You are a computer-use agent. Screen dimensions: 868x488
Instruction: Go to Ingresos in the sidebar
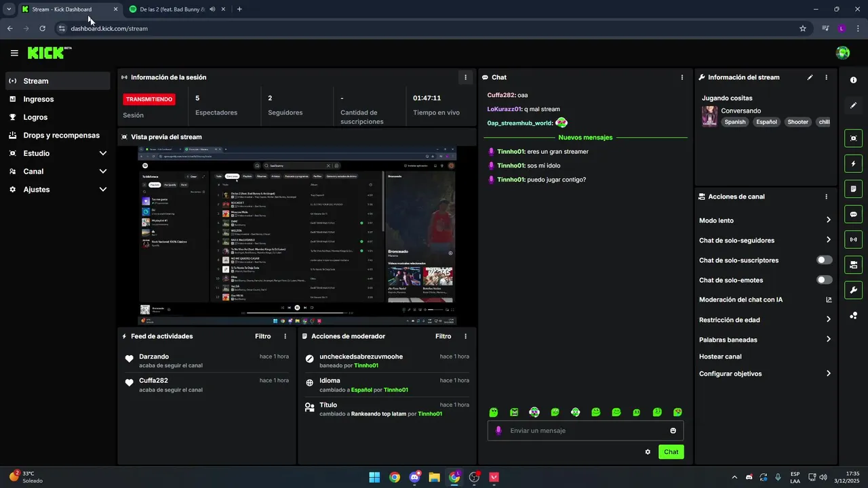pyautogui.click(x=57, y=99)
